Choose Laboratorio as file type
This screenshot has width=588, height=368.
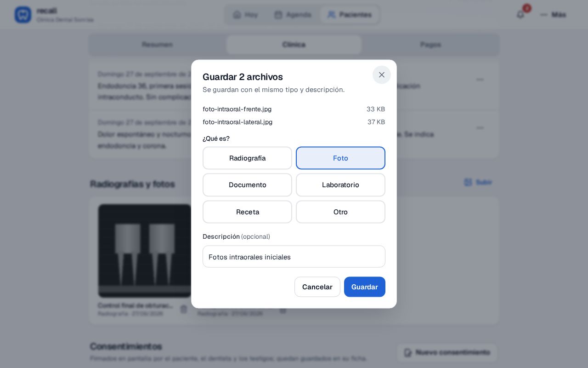[340, 185]
